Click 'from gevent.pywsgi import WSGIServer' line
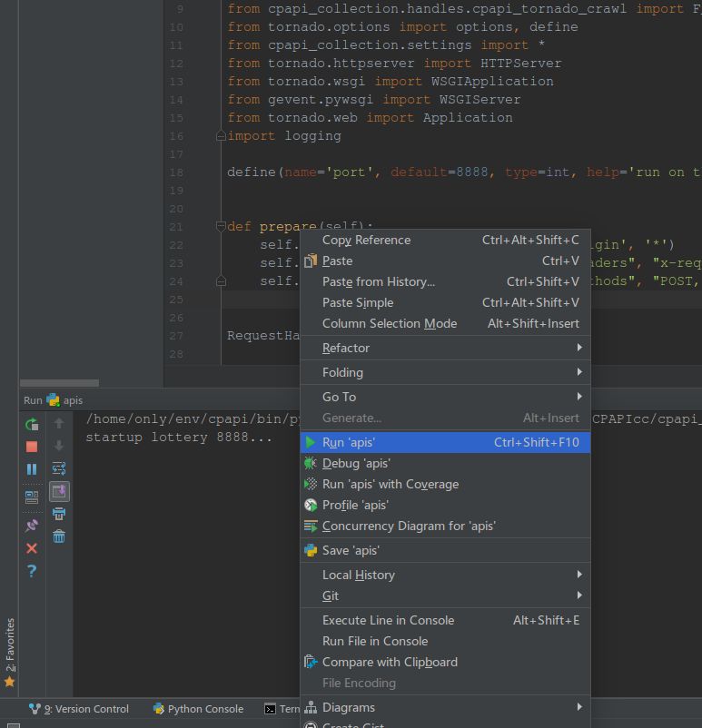702x728 pixels. pyautogui.click(x=374, y=99)
